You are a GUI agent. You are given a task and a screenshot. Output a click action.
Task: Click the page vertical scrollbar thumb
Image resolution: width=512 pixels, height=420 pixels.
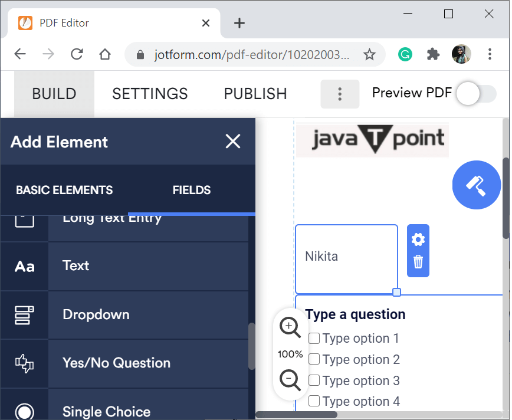(506, 198)
